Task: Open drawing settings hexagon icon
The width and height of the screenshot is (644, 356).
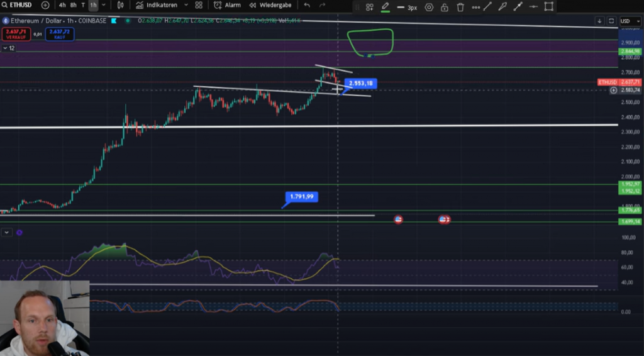Action: click(429, 7)
